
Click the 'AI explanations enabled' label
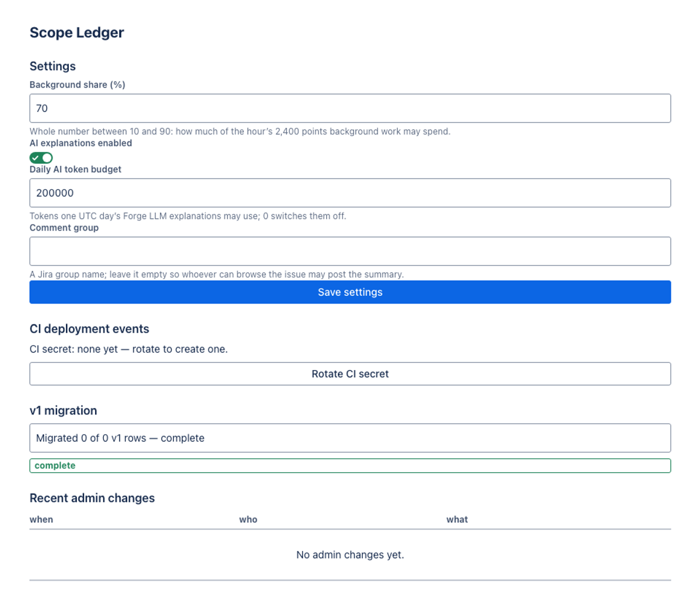click(81, 143)
